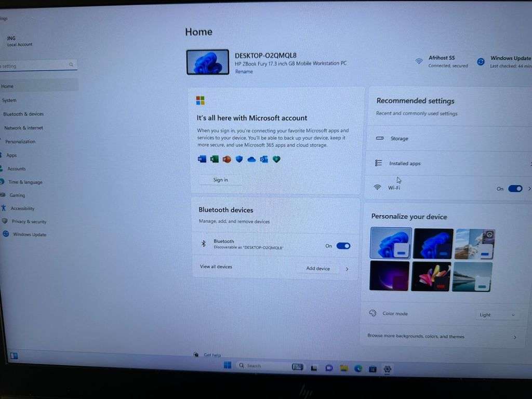Open Microsoft Edge from the taskbar
532x399 pixels.
tap(358, 368)
